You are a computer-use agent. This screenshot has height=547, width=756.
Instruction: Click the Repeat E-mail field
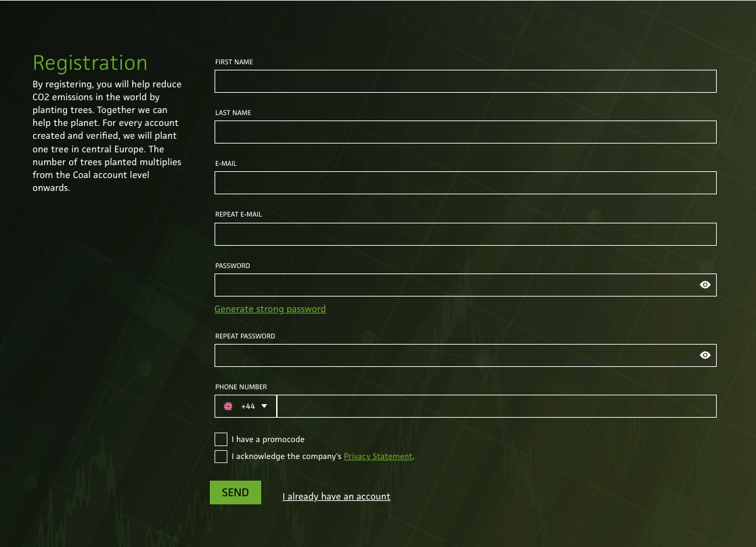(x=465, y=234)
